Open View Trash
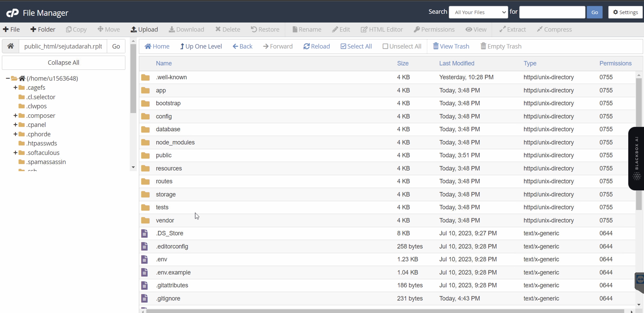The image size is (644, 313). [451, 46]
